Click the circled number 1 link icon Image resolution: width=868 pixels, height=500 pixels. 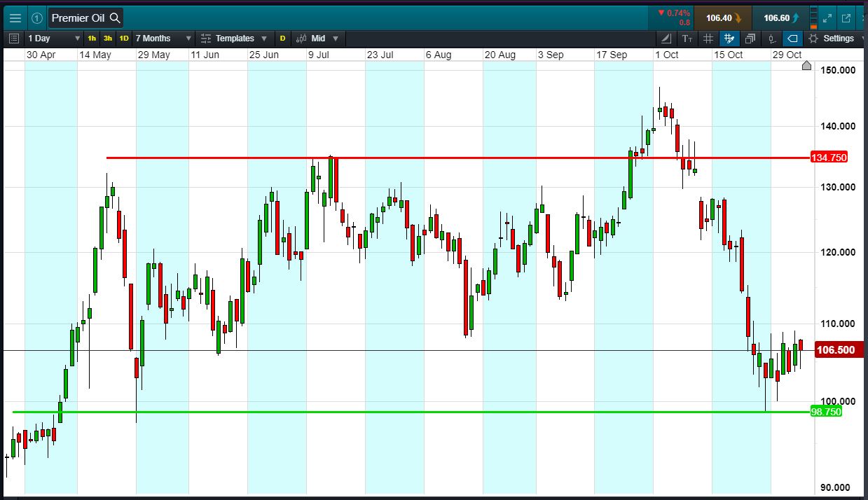[37, 18]
